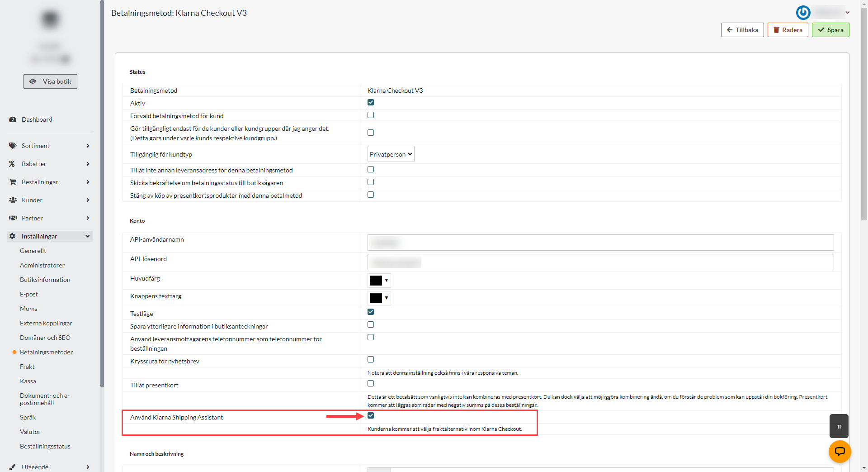868x472 pixels.
Task: Click the sidebar vertical scrollbar
Action: point(102,195)
